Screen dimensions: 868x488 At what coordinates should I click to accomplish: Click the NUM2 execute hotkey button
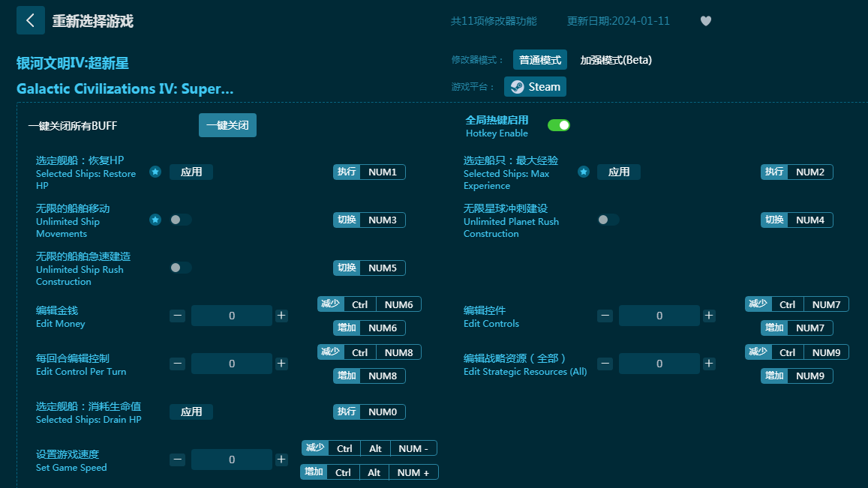797,172
